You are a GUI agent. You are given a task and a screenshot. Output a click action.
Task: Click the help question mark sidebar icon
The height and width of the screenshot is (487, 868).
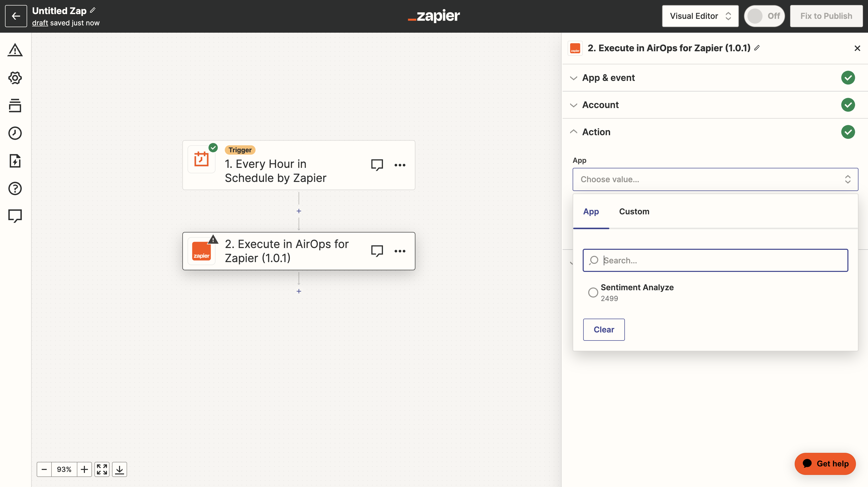(15, 188)
